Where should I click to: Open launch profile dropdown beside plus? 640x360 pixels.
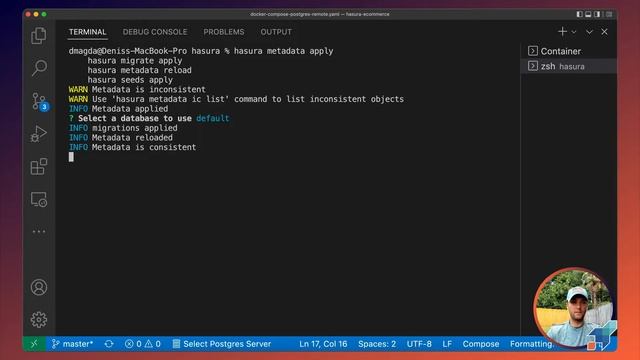tap(573, 32)
